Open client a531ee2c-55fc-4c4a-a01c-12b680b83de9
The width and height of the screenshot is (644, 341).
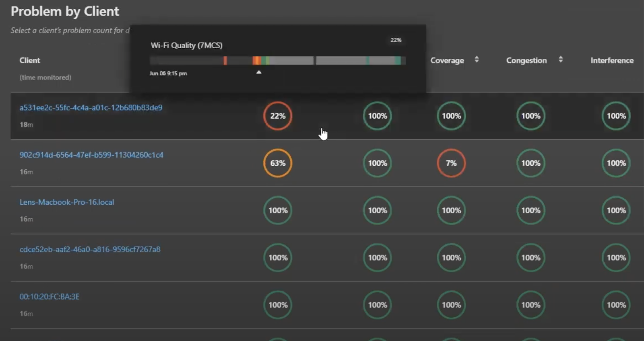tap(91, 108)
